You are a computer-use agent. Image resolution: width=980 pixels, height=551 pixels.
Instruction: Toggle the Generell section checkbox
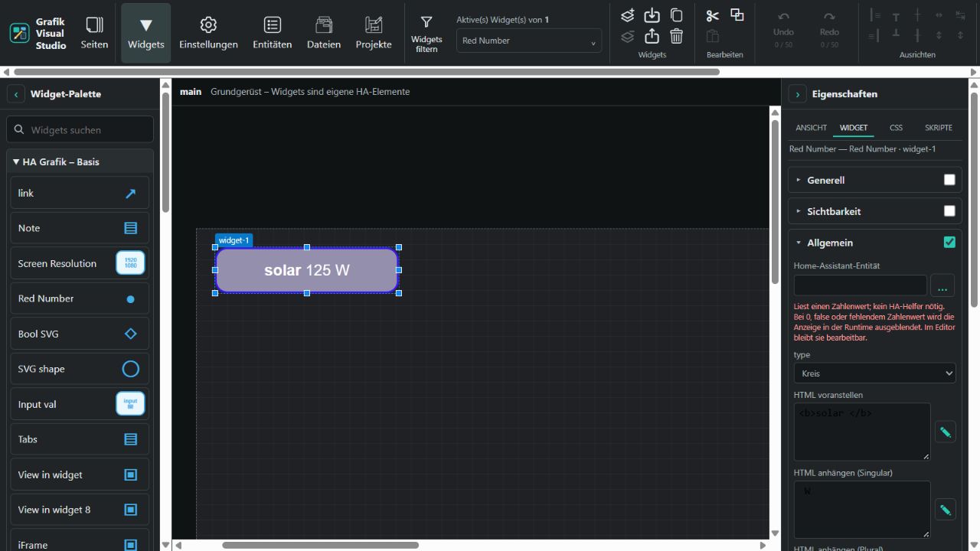click(949, 180)
